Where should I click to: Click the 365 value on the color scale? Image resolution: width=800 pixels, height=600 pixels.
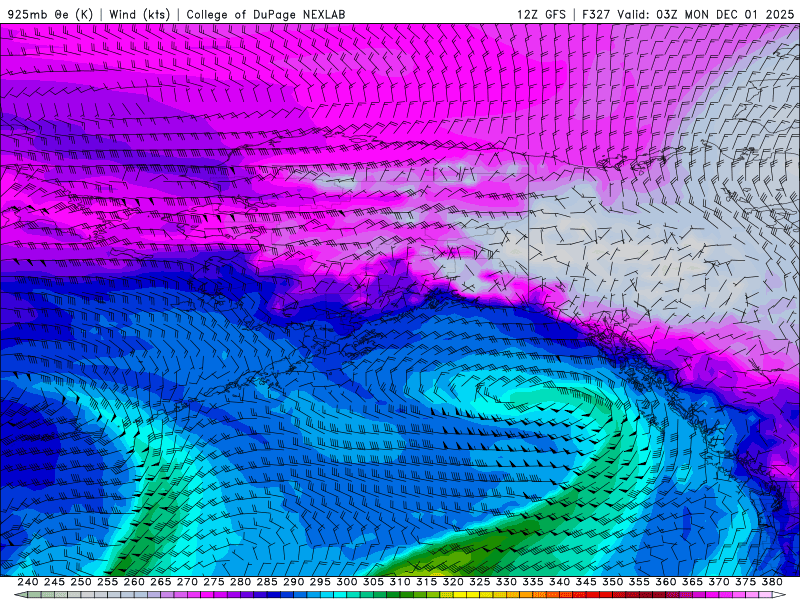point(692,582)
